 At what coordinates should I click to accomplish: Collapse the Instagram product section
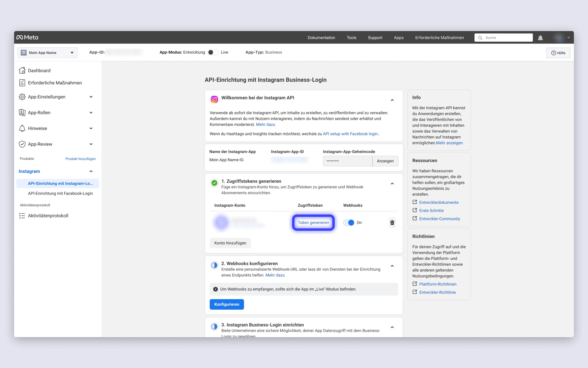click(x=91, y=171)
